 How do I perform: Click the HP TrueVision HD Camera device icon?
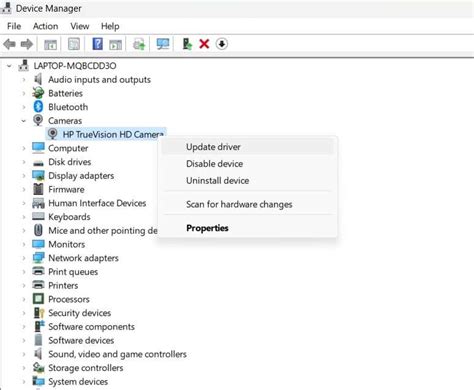click(x=52, y=134)
